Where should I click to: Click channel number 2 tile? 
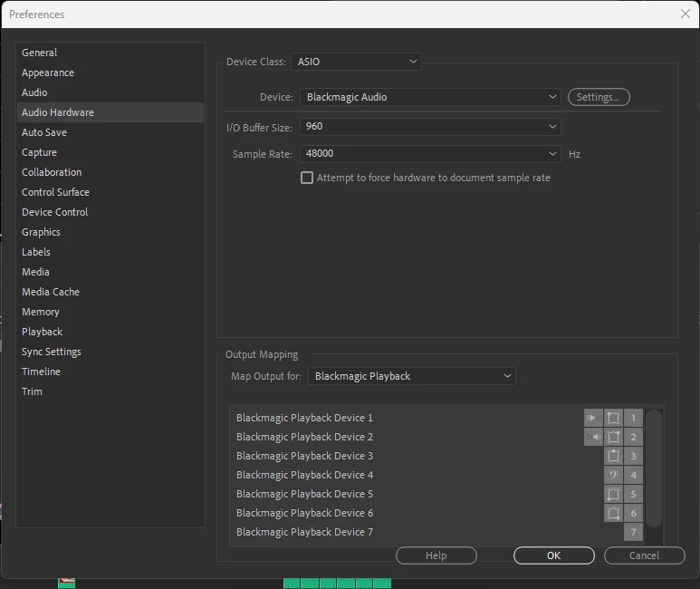coord(633,437)
